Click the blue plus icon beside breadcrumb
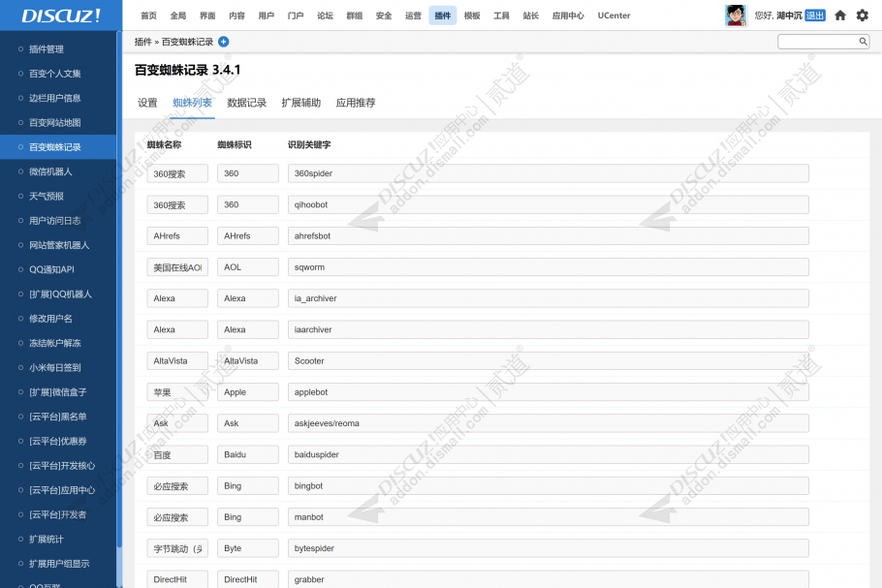882x588 pixels. pyautogui.click(x=223, y=42)
